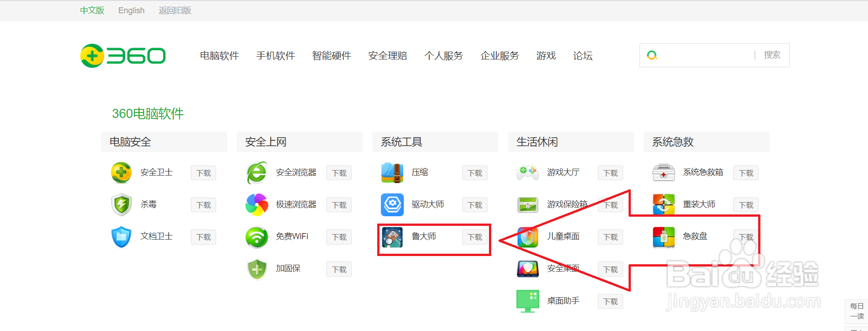
Task: Download 儿童桌面
Action: click(610, 237)
